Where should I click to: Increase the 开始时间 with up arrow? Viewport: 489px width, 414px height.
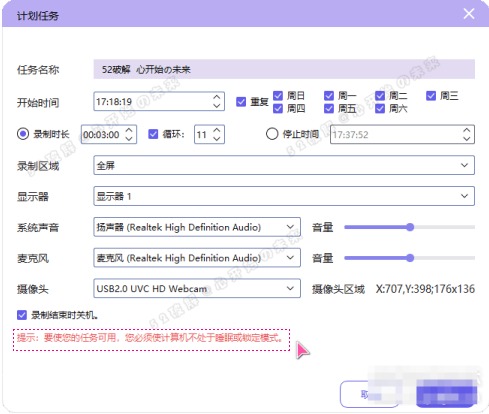coord(217,97)
